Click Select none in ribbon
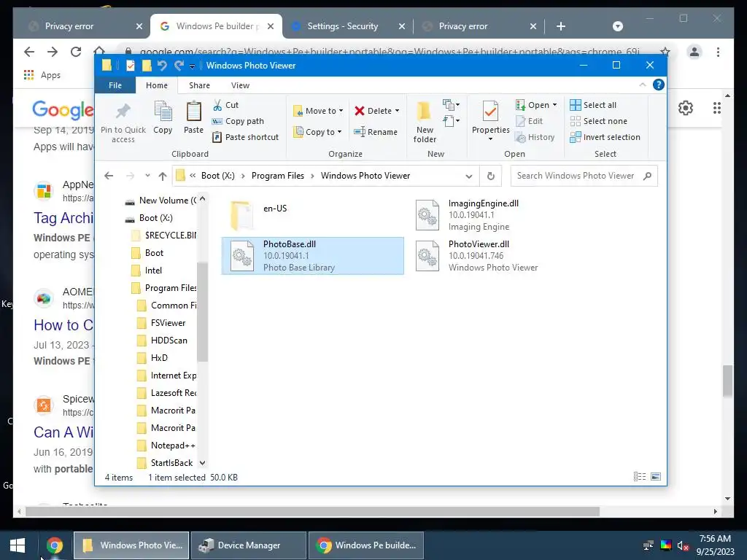Screen dimensions: 747x560 coord(599,121)
